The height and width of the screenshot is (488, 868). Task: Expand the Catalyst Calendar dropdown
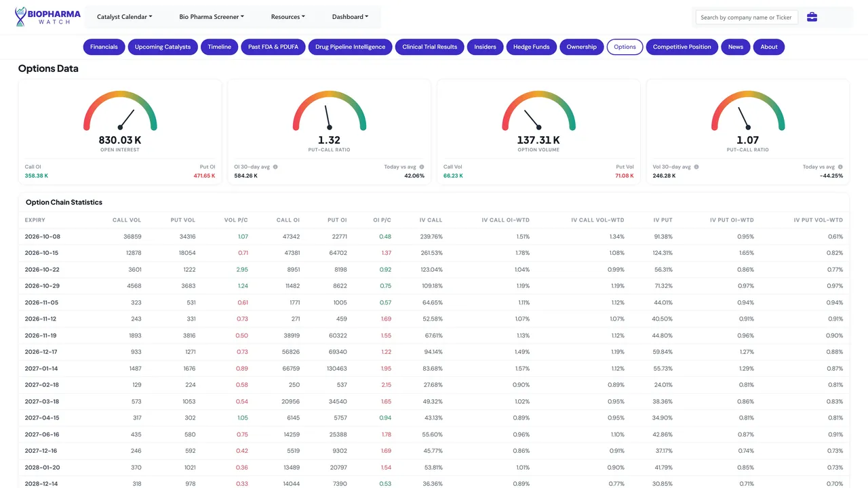point(125,17)
